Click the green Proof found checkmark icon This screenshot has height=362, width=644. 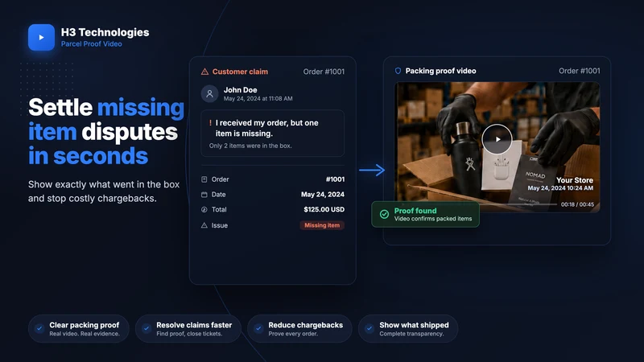[x=384, y=214]
